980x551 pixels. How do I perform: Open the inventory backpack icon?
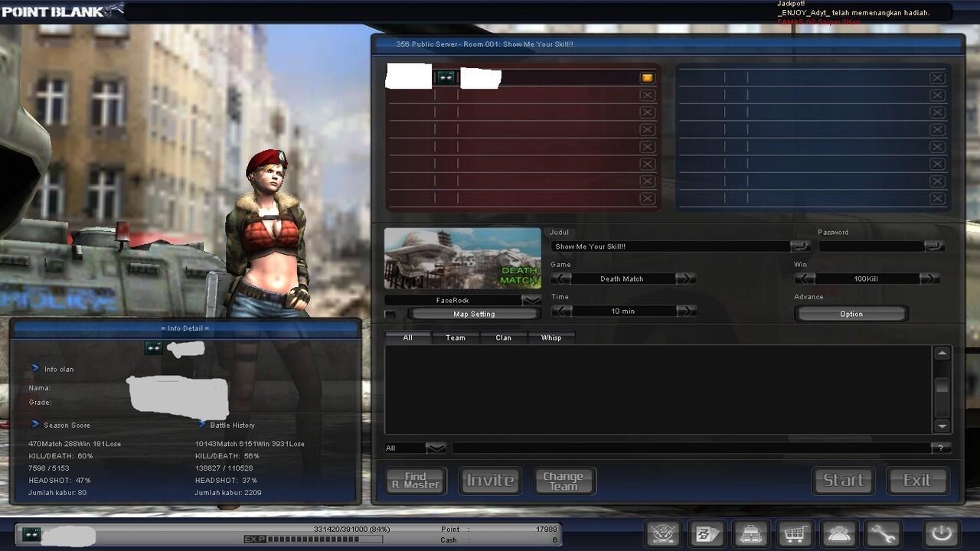tap(750, 533)
